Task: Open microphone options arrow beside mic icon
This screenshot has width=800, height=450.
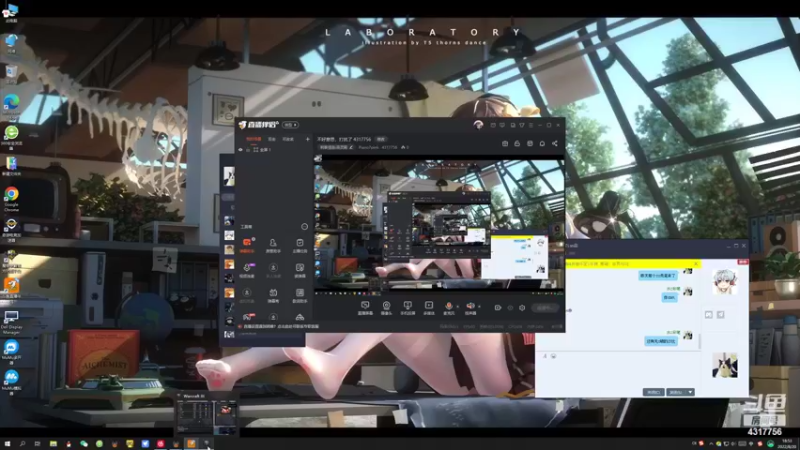Action: coord(457,307)
